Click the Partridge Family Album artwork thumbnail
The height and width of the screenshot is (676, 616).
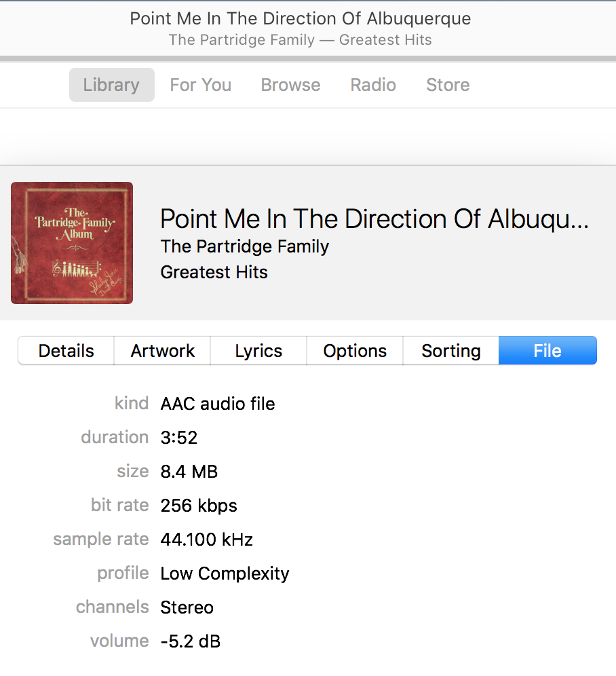72,243
